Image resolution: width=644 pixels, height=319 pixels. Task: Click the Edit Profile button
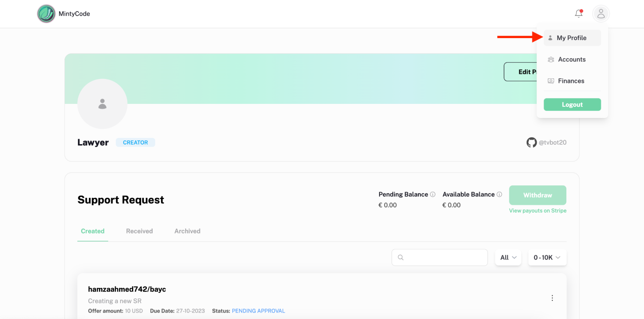coord(520,72)
